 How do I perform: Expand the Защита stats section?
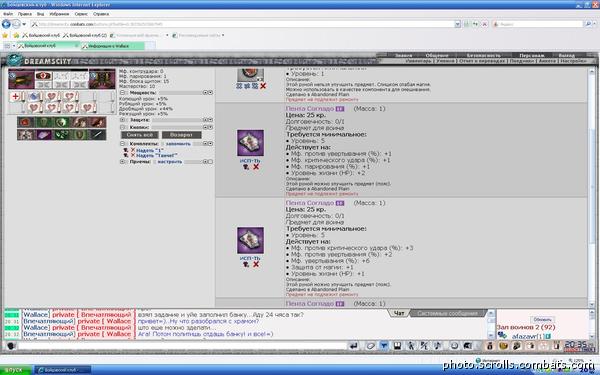pyautogui.click(x=122, y=120)
